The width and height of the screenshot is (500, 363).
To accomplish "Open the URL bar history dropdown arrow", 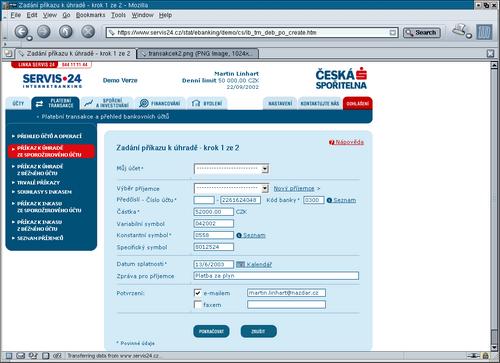I will [x=393, y=33].
